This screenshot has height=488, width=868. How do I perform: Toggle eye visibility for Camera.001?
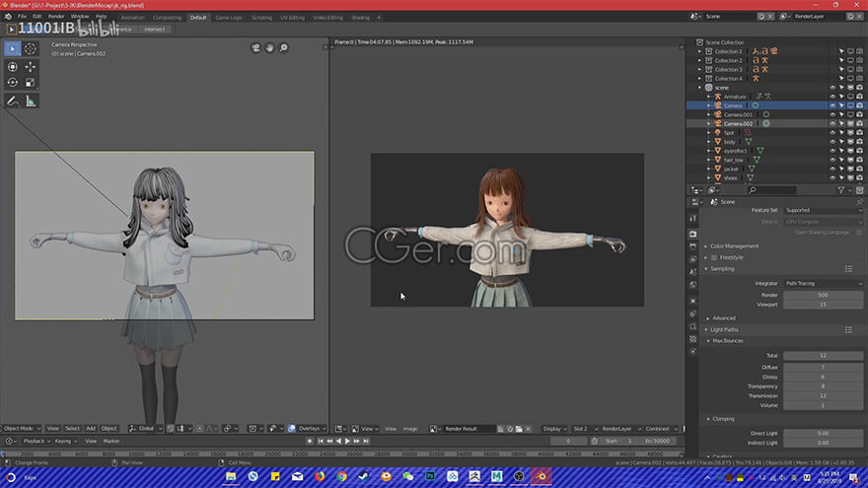pyautogui.click(x=832, y=114)
